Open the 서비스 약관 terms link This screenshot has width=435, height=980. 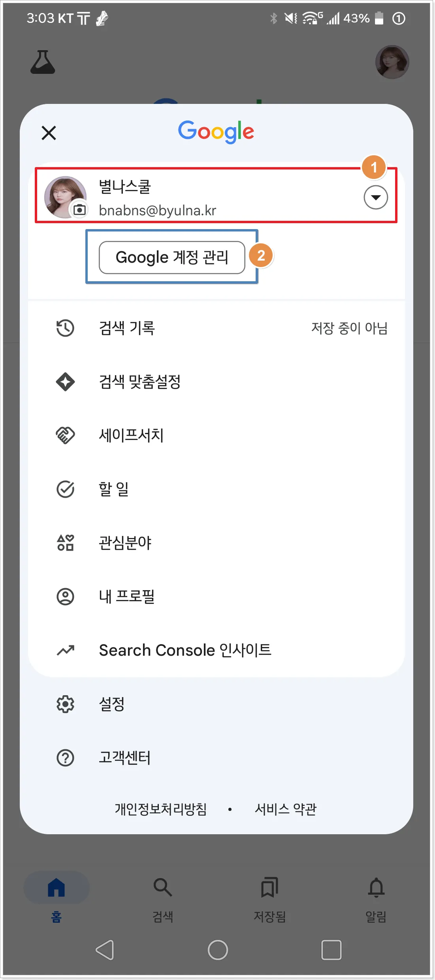286,809
